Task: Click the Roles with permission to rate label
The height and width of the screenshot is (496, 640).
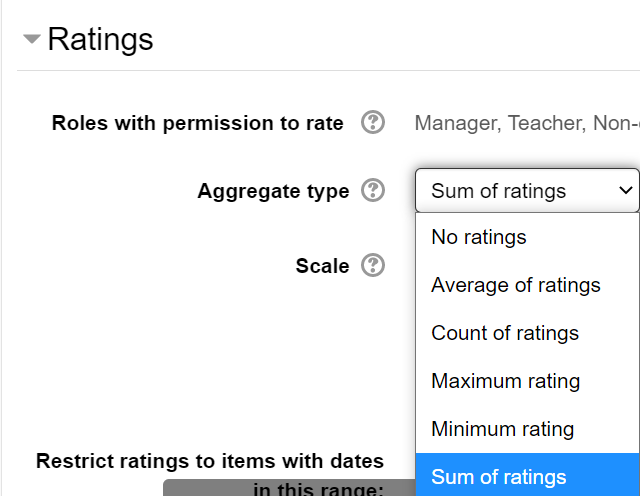Action: coord(197,123)
